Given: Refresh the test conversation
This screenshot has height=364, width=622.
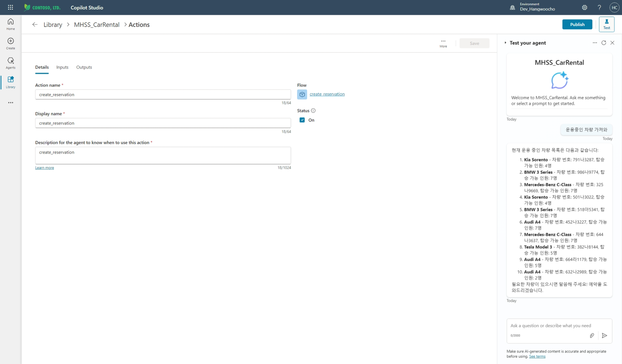Looking at the screenshot, I should point(604,43).
